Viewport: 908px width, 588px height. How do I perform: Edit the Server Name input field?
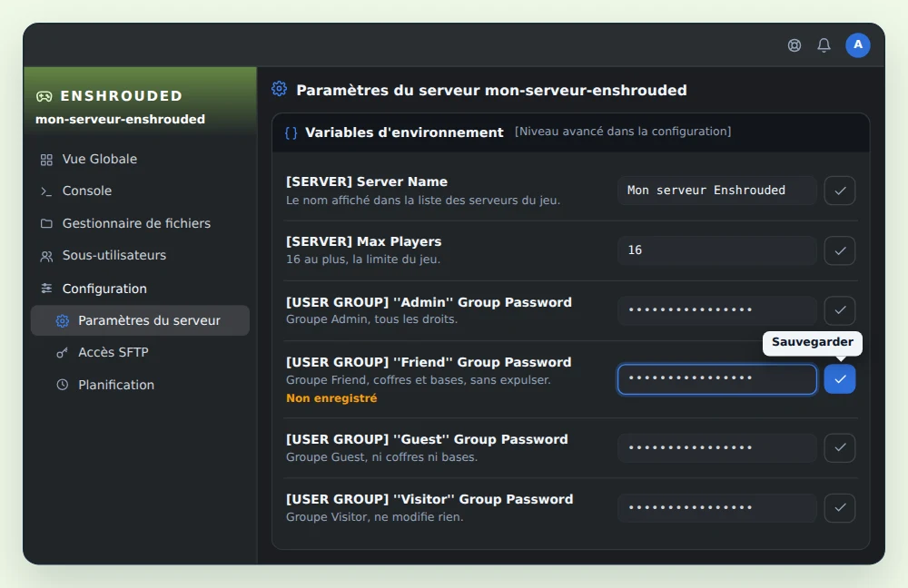tap(717, 191)
